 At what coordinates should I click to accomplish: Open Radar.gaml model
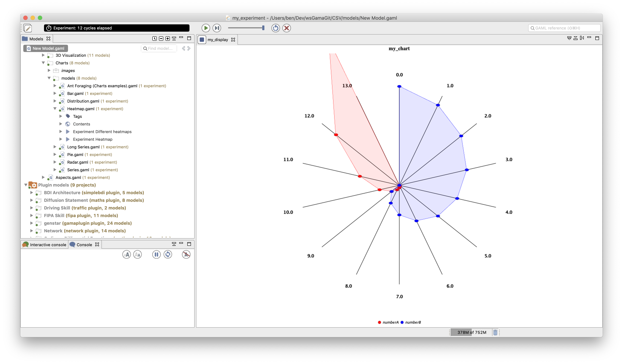[78, 162]
